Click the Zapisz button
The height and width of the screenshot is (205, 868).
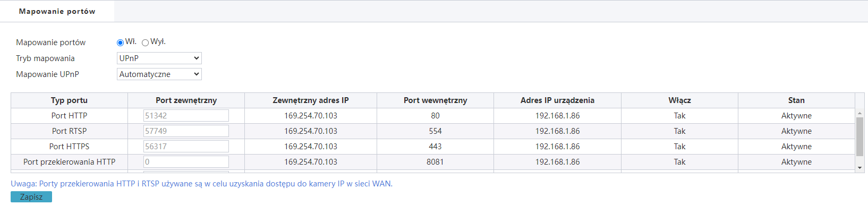click(x=31, y=197)
